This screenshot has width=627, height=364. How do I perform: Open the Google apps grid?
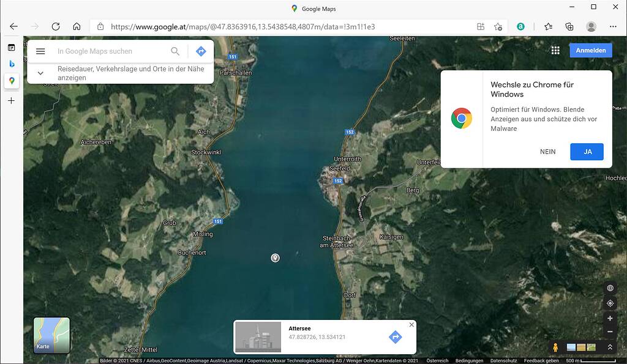(555, 50)
